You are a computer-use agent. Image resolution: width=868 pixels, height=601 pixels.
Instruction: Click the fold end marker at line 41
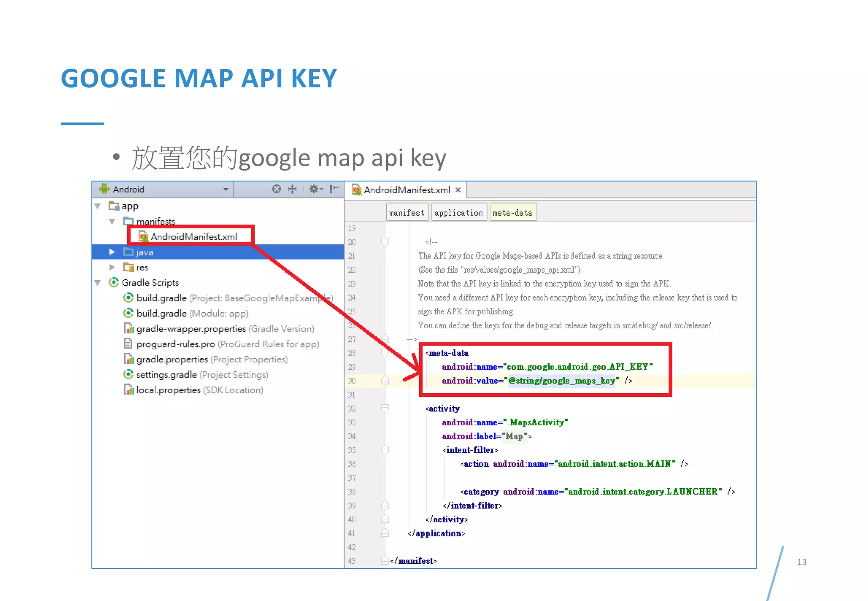(385, 533)
